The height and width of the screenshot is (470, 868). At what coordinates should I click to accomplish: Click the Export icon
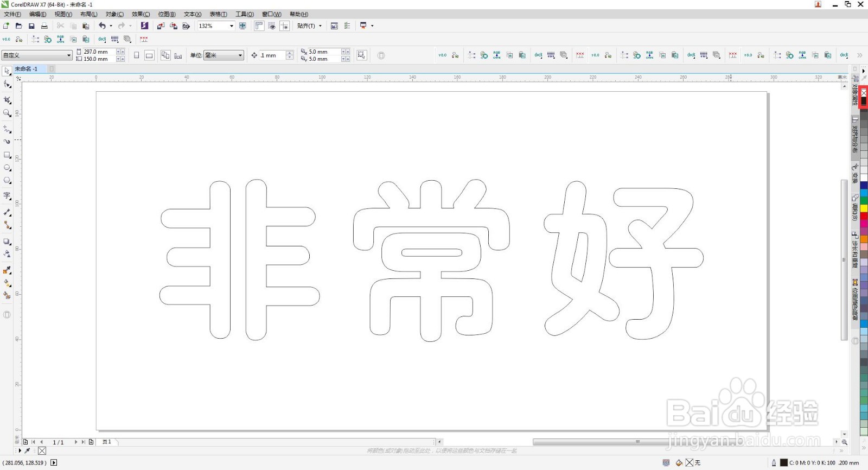coord(174,26)
